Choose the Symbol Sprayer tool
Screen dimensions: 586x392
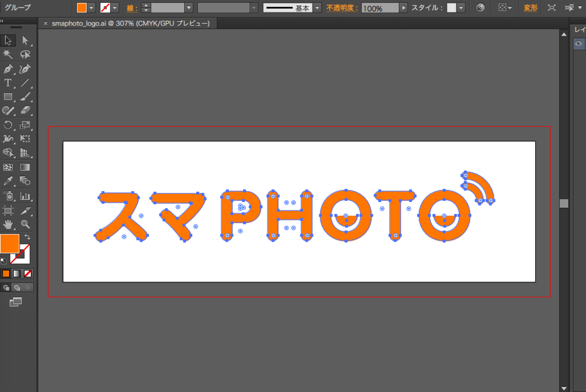[8, 196]
